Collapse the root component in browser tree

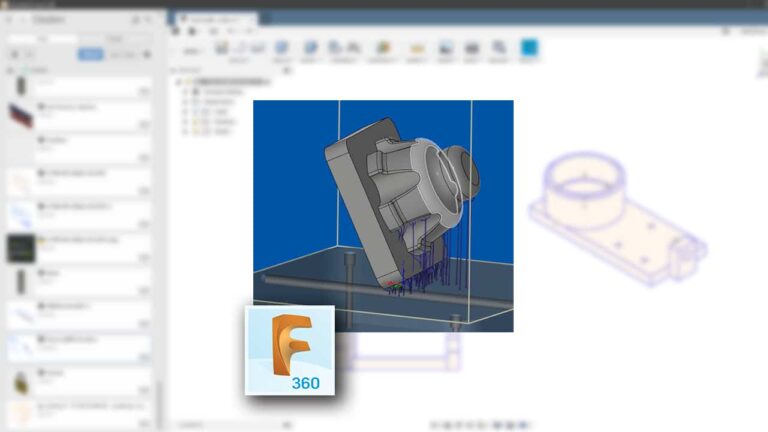pos(179,82)
